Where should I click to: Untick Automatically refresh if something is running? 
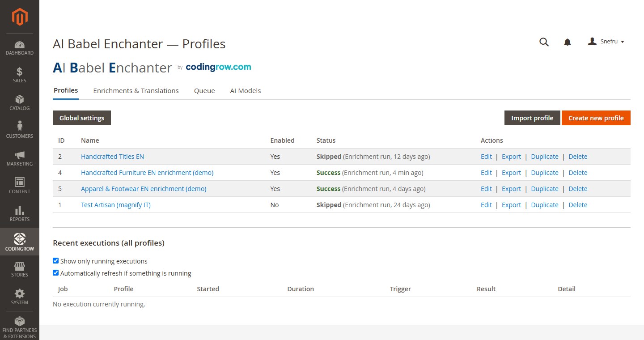(x=56, y=273)
